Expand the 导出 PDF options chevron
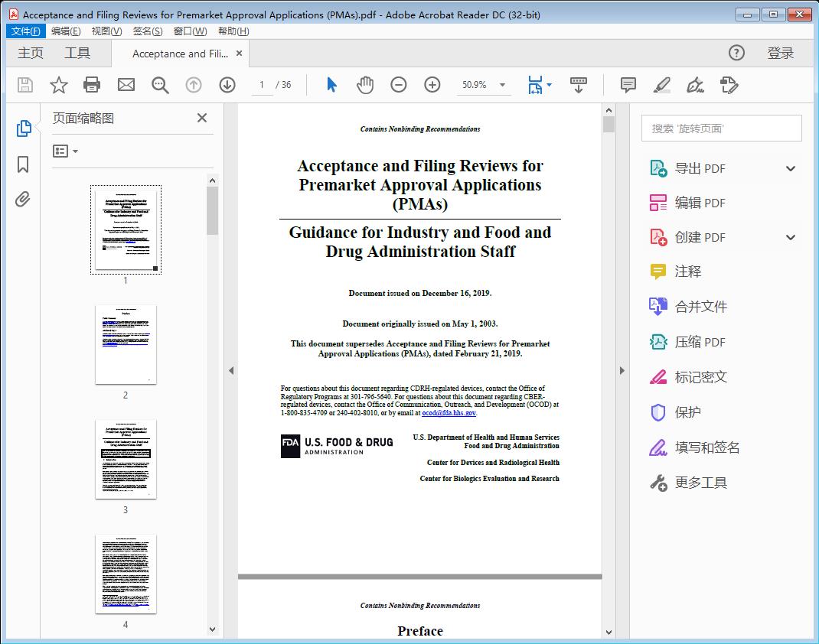This screenshot has width=819, height=644. point(791,168)
